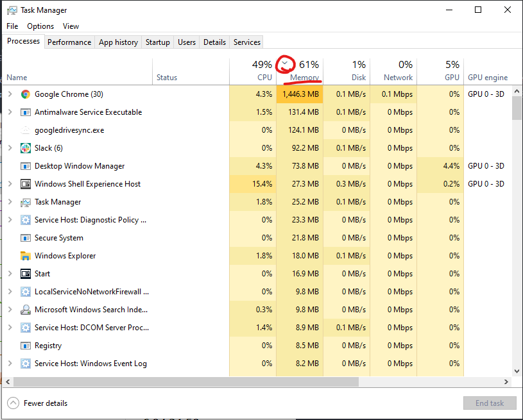Switch to the Details tab
The width and height of the screenshot is (523, 420).
click(x=214, y=42)
